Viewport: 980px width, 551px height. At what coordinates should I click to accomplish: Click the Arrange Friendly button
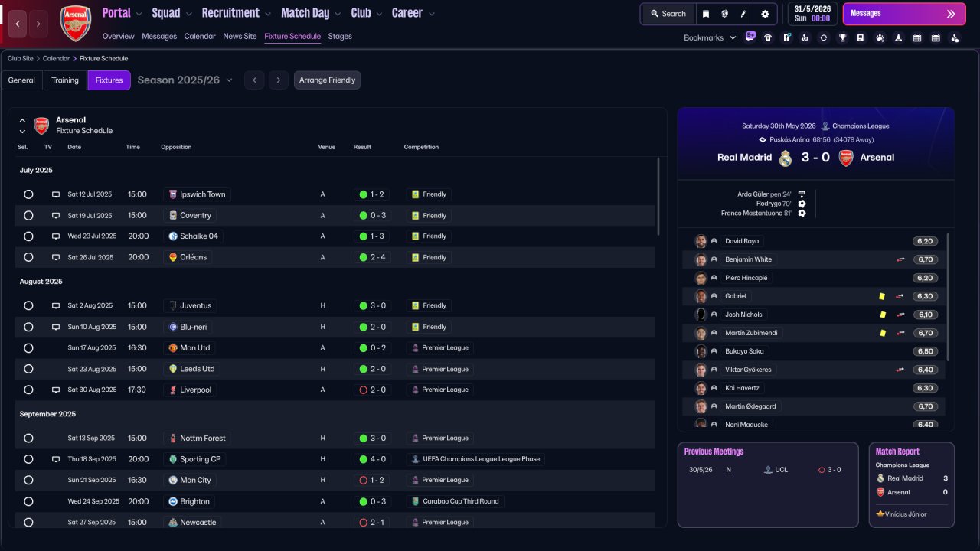point(327,80)
